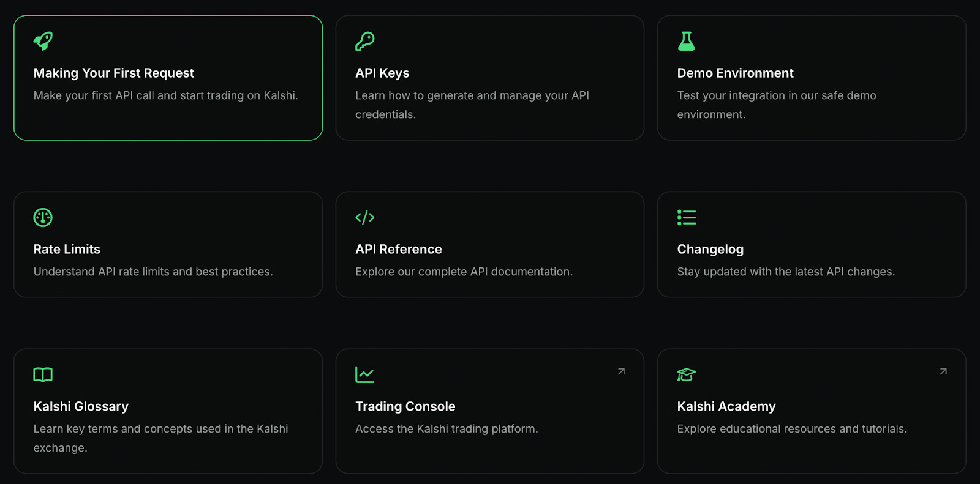The height and width of the screenshot is (484, 980).
Task: Click the key icon for API Keys
Action: click(365, 41)
